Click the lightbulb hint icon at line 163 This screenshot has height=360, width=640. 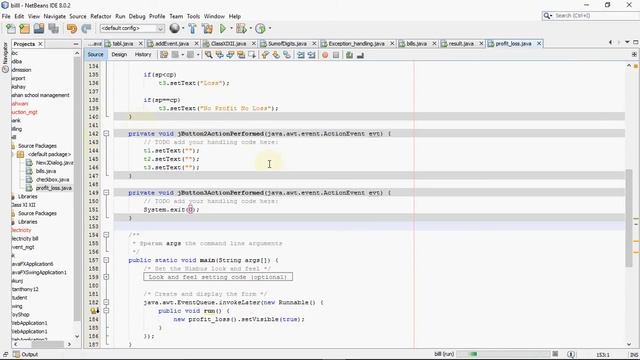[x=94, y=311]
